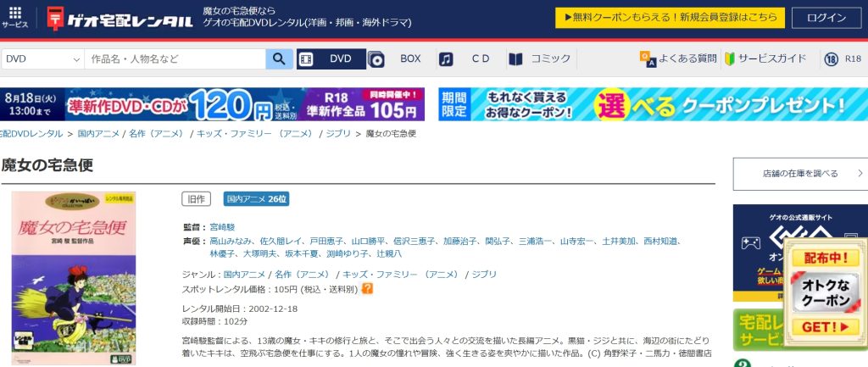This screenshot has height=367, width=868.
Task: Open the R18 section link
Action: tap(853, 59)
